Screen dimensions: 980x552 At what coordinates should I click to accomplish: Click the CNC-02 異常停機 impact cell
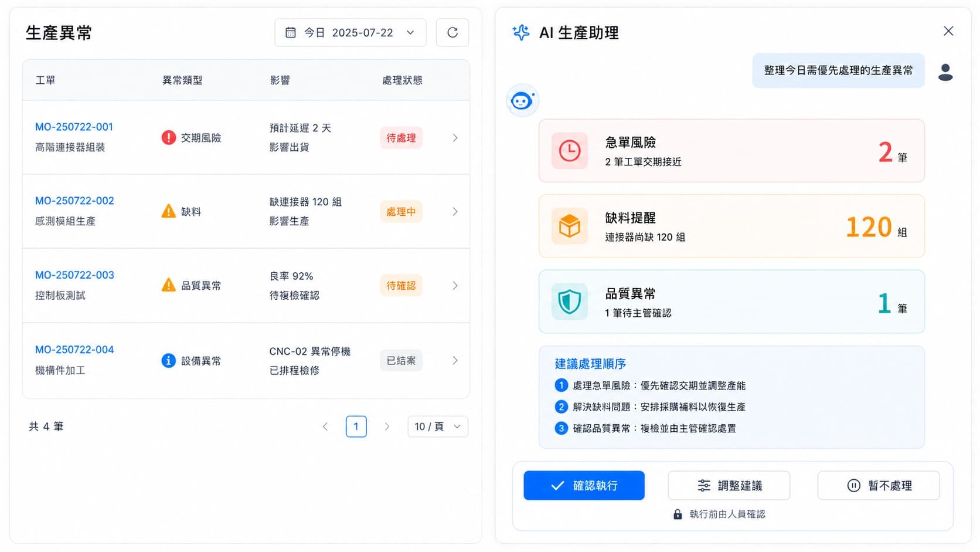tap(309, 351)
